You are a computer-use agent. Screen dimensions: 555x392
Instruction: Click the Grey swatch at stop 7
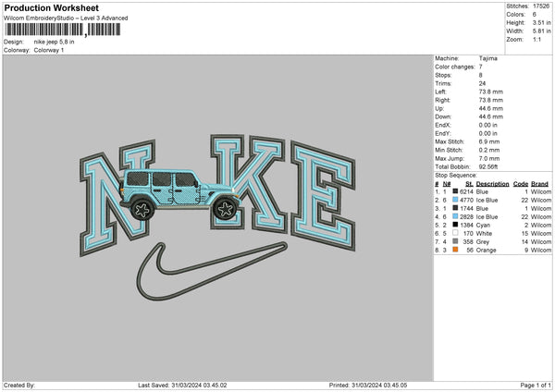455,241
